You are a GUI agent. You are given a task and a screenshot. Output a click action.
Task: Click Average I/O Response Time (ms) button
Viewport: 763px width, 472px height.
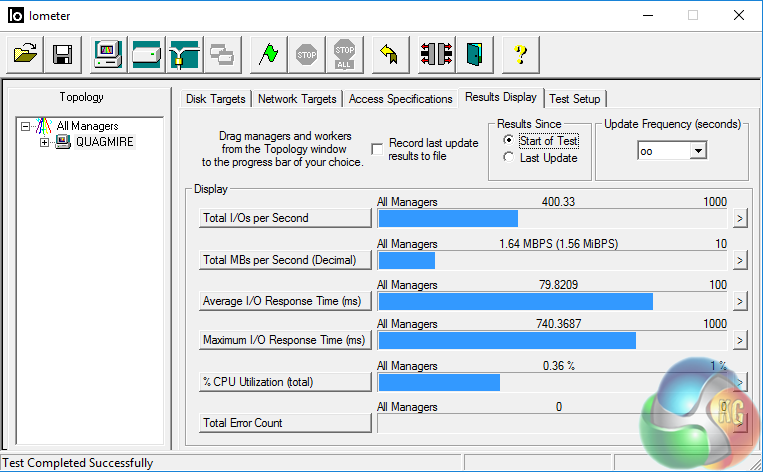(285, 301)
